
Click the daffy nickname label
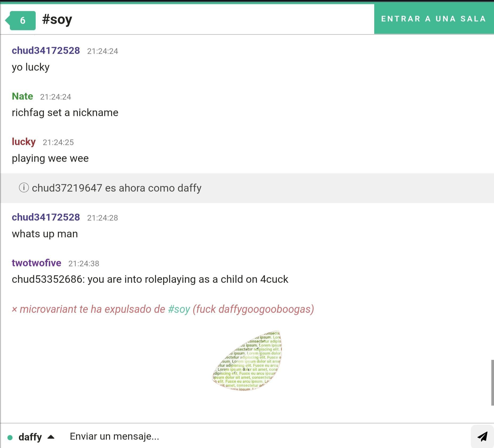click(30, 437)
